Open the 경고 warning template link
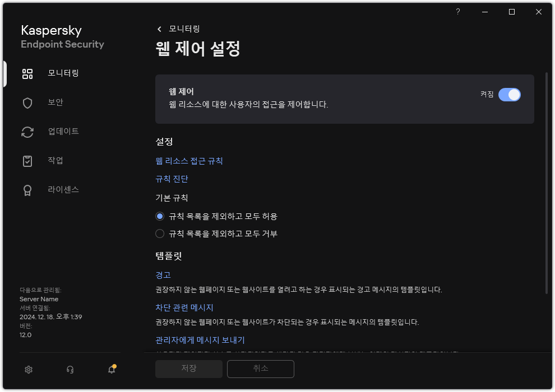Screen dimensions: 555x392 click(163, 274)
